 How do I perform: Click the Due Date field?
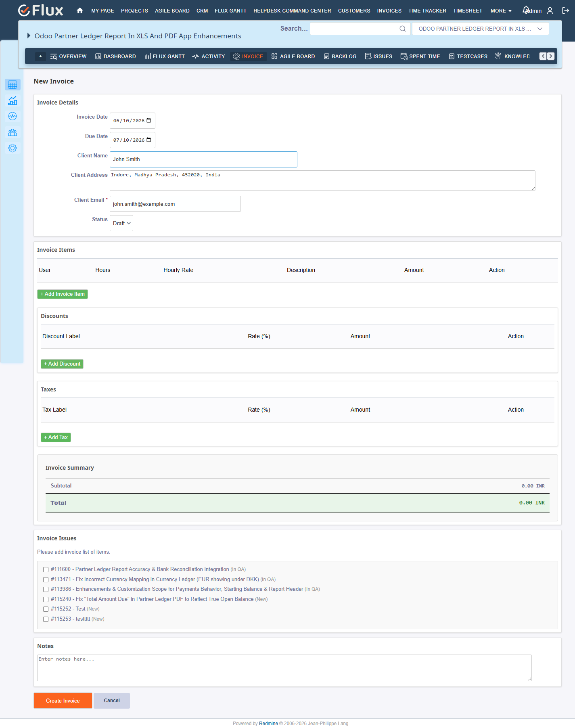132,140
